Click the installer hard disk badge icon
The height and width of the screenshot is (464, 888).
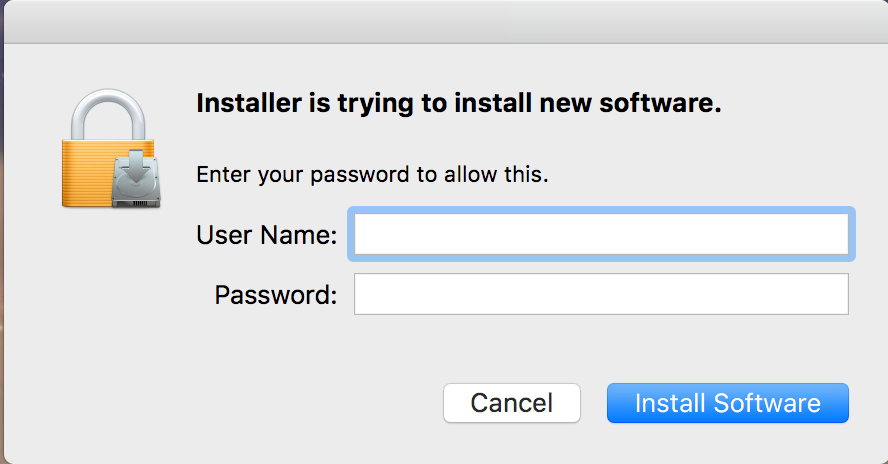pyautogui.click(x=136, y=180)
